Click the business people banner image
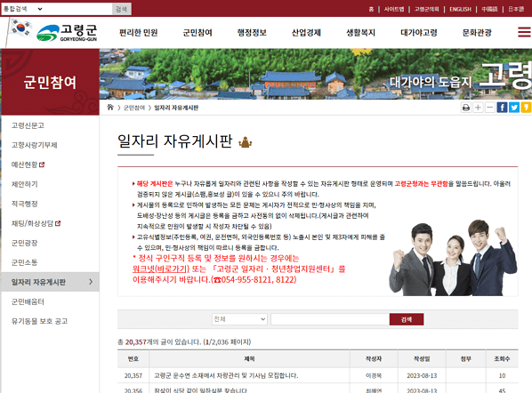Image resolution: width=532 pixels, height=393 pixels. click(x=453, y=258)
